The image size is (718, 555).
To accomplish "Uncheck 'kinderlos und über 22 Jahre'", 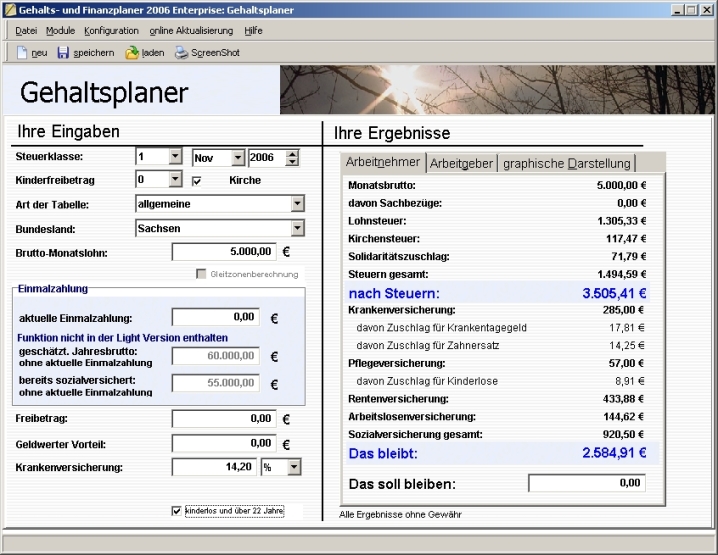I will 177,511.
